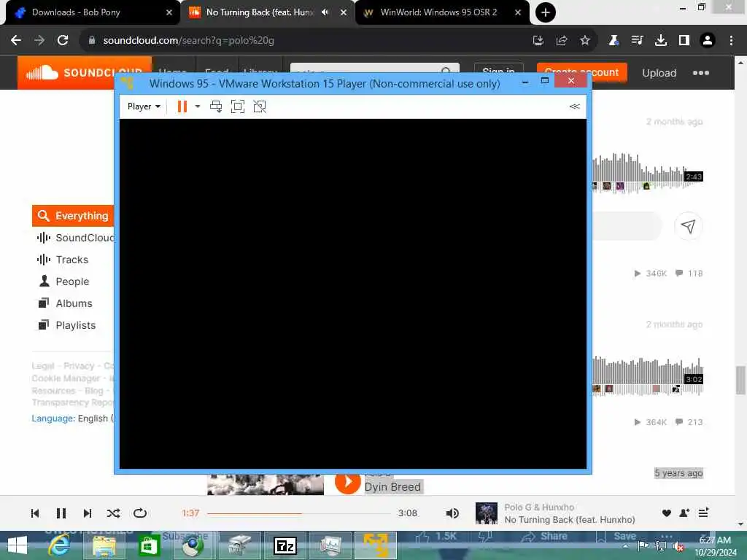The image size is (747, 560).
Task: Toggle the browser side panel
Action: 684,41
